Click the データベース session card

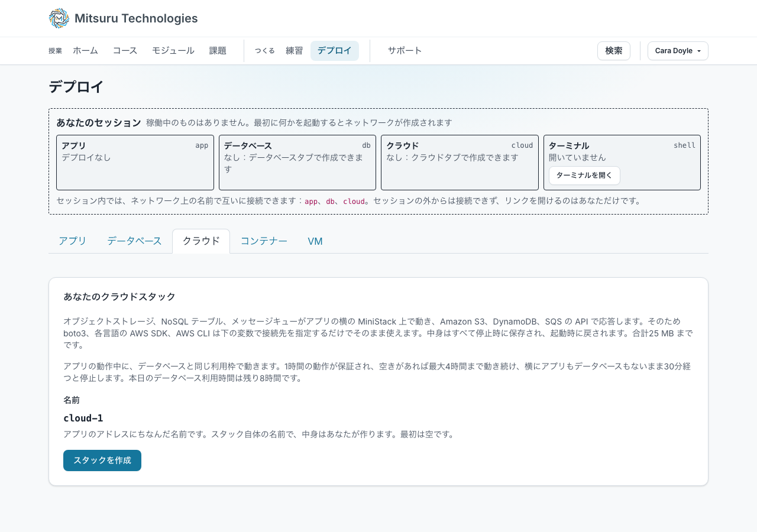click(297, 163)
